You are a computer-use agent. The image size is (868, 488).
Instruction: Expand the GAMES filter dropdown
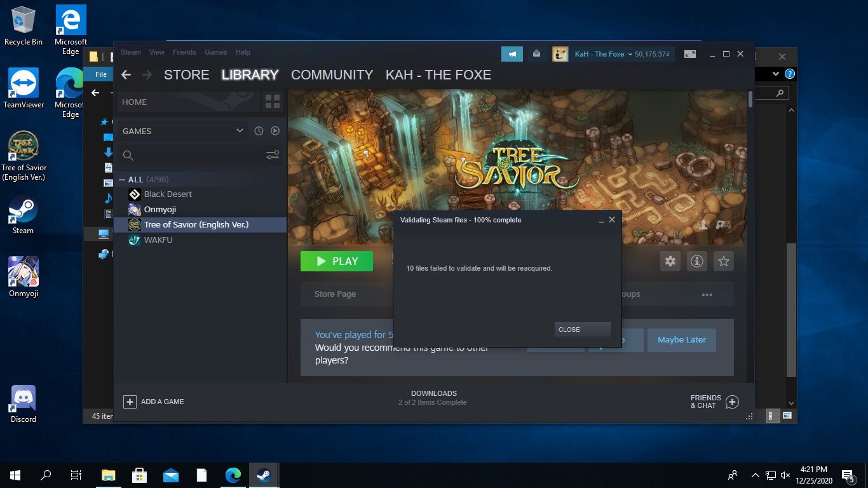click(240, 131)
